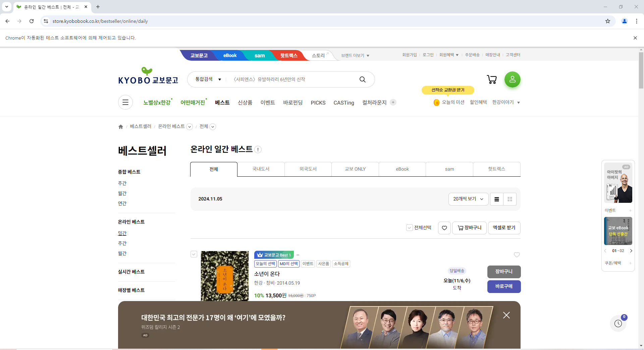Image resolution: width=644 pixels, height=350 pixels.
Task: Close the bottom advertisement banner
Action: tap(506, 315)
